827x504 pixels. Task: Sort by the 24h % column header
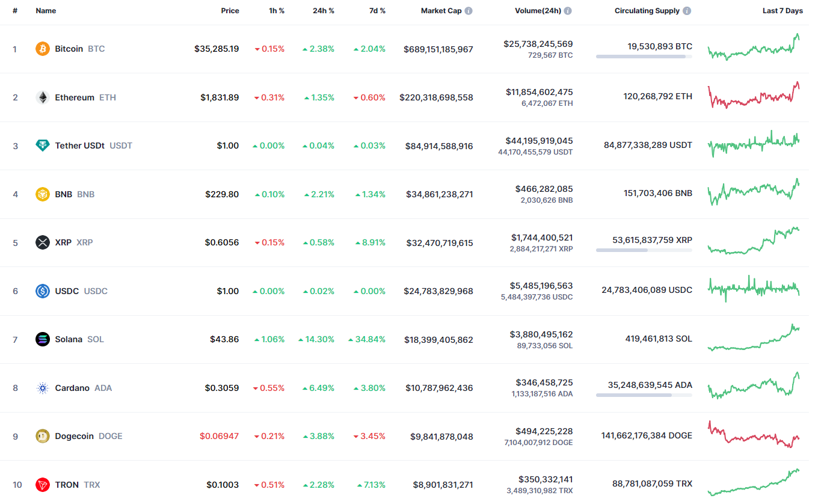324,11
